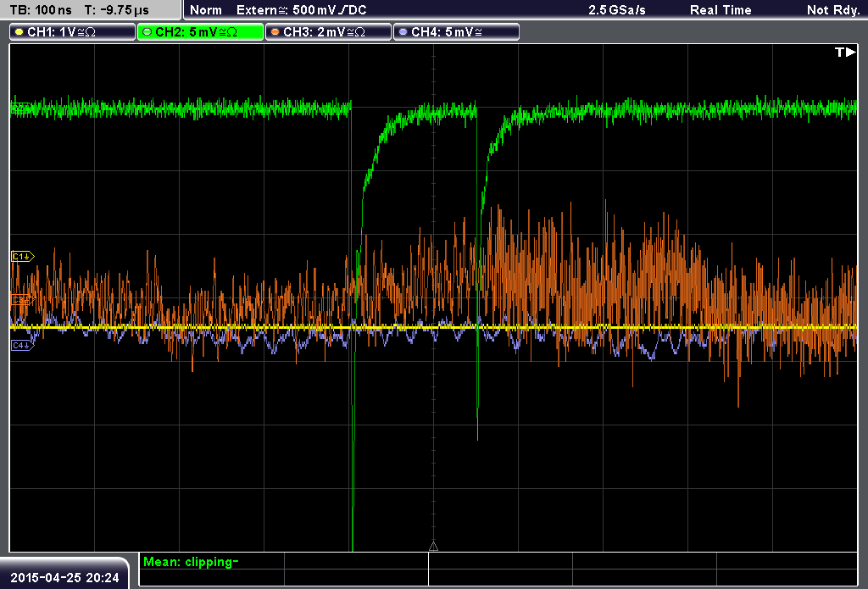
Task: Select the CH3: 2mV channel tab
Action: 328,32
